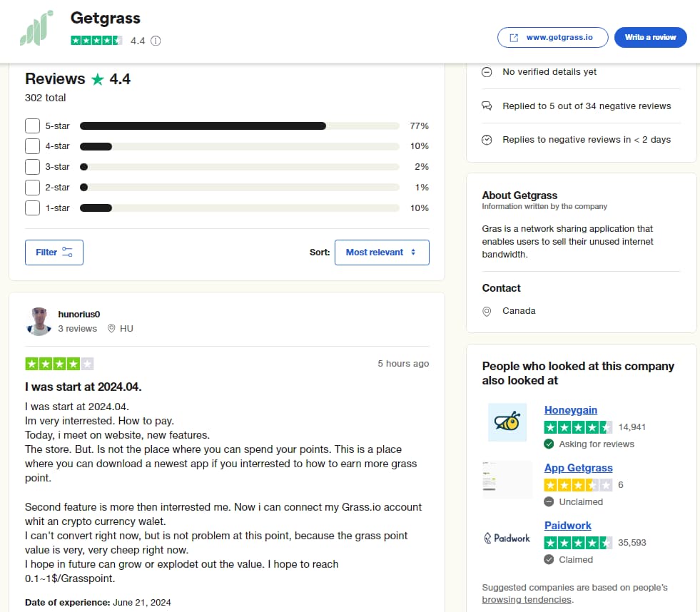
Task: Click the Paidwork logo
Action: (507, 538)
